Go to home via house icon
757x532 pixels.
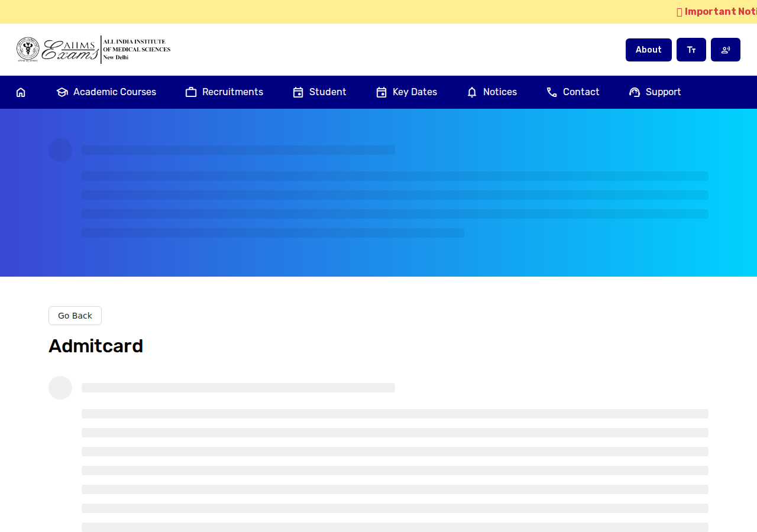pos(21,92)
